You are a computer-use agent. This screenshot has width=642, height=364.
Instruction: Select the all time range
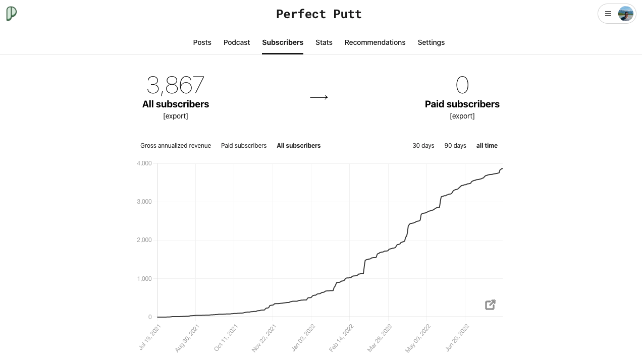(x=487, y=146)
